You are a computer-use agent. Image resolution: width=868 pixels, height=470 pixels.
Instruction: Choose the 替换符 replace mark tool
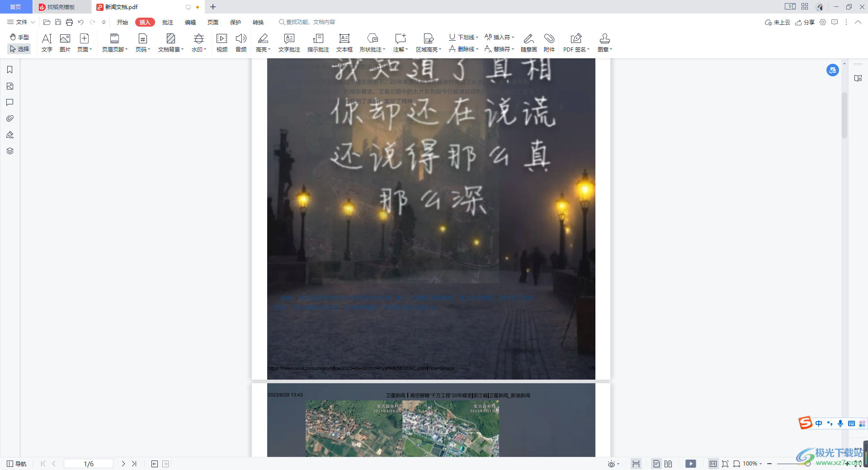[x=499, y=49]
